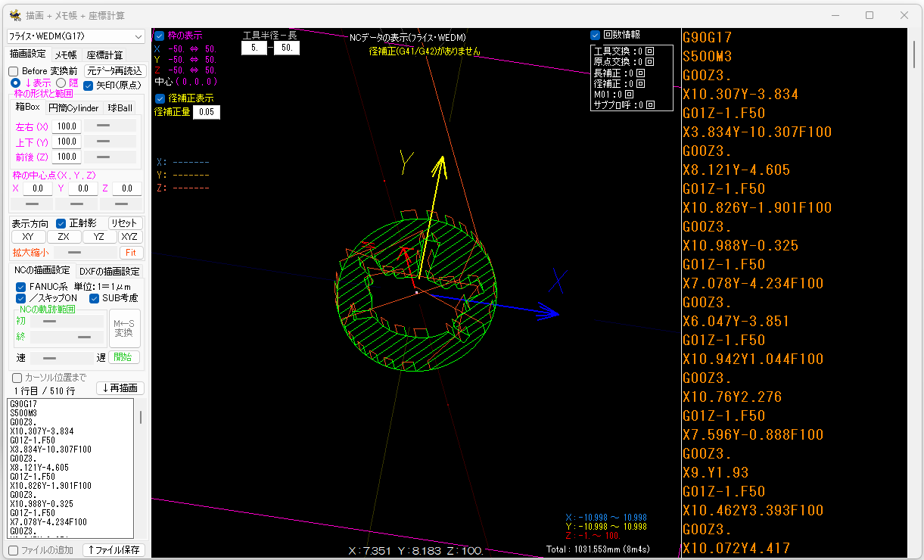The width and height of the screenshot is (924, 560).
Task: Enable the Before 変換前 checkbox
Action: pyautogui.click(x=14, y=71)
